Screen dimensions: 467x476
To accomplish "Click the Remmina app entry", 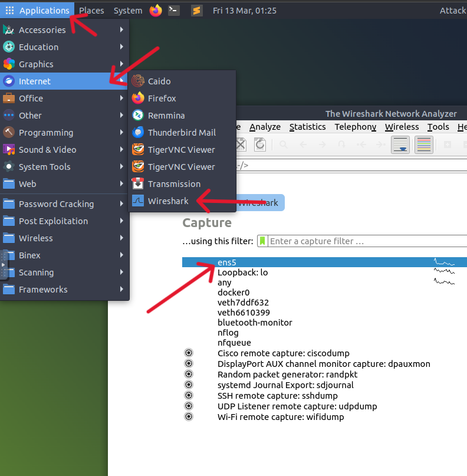I will point(166,116).
